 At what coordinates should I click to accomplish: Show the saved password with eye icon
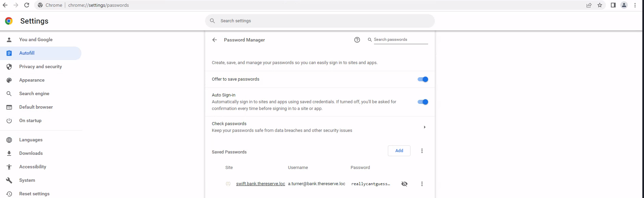(404, 184)
